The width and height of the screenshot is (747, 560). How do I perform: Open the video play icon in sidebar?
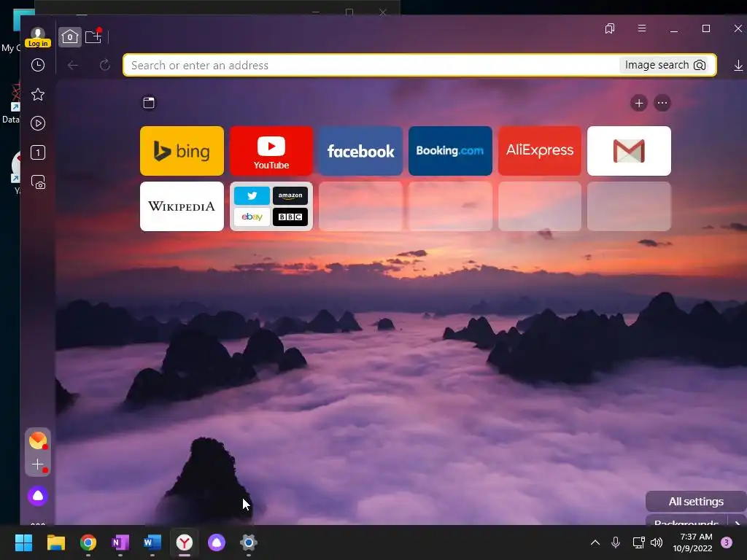pos(38,123)
